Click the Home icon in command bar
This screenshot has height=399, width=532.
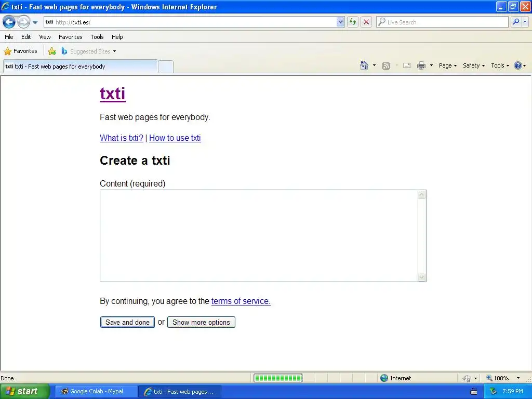pyautogui.click(x=364, y=65)
